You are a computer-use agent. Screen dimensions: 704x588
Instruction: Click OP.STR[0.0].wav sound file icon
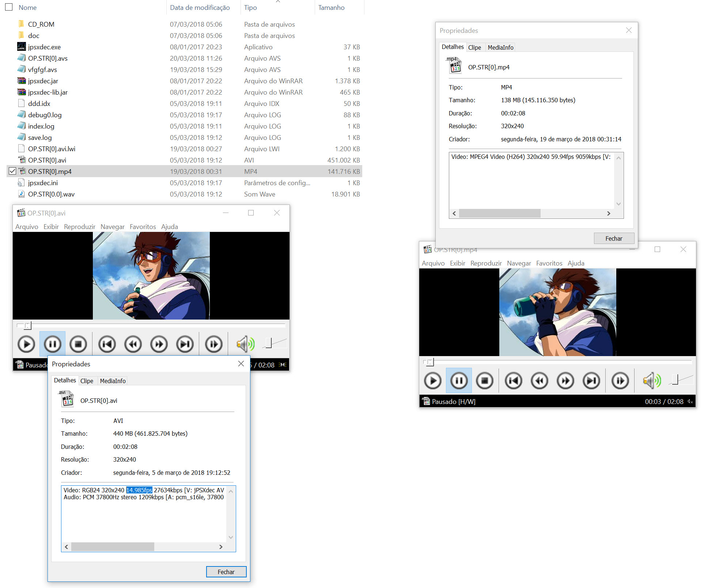tap(22, 194)
